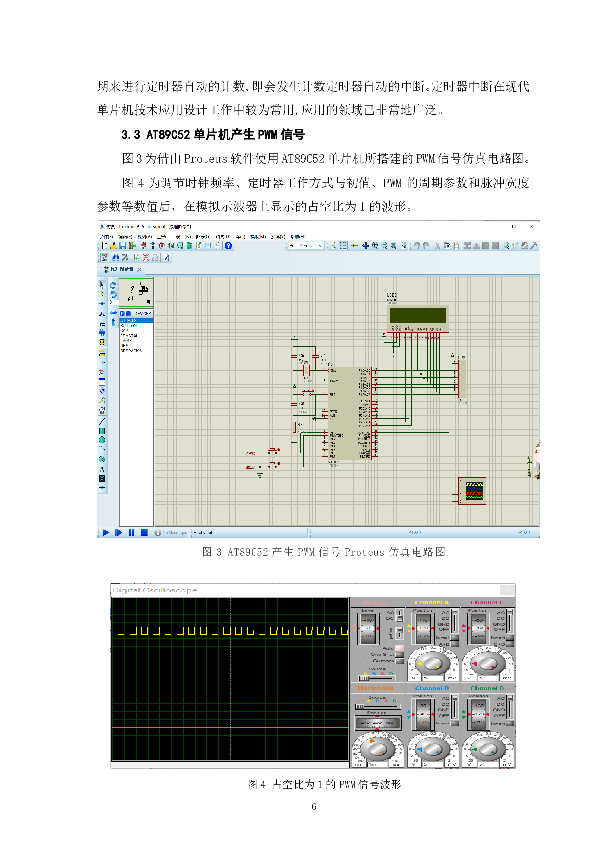Viewport: 614px width, 868px height.
Task: Select CRYSTAL in the devices list
Action: 129,336
